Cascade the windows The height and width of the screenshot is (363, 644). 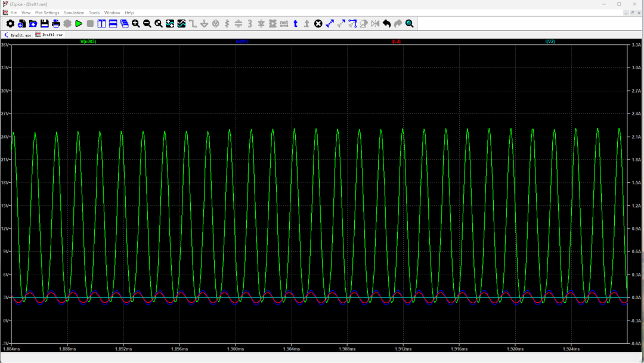coord(125,24)
